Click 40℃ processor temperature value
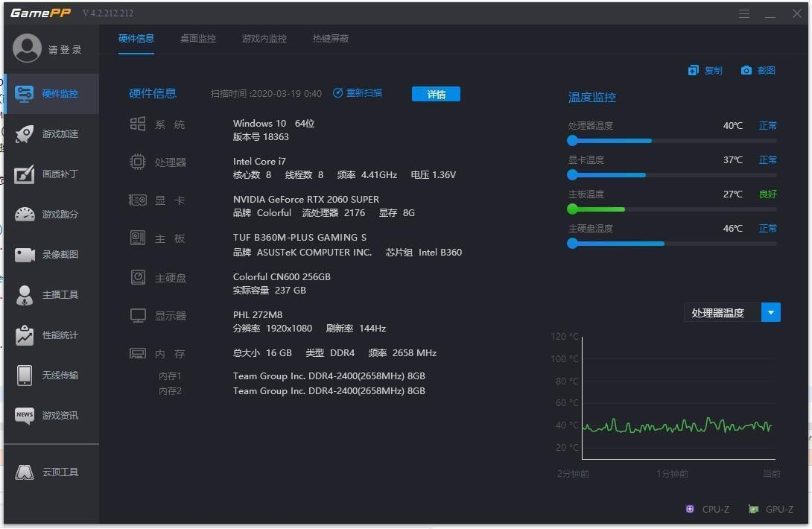 [733, 125]
